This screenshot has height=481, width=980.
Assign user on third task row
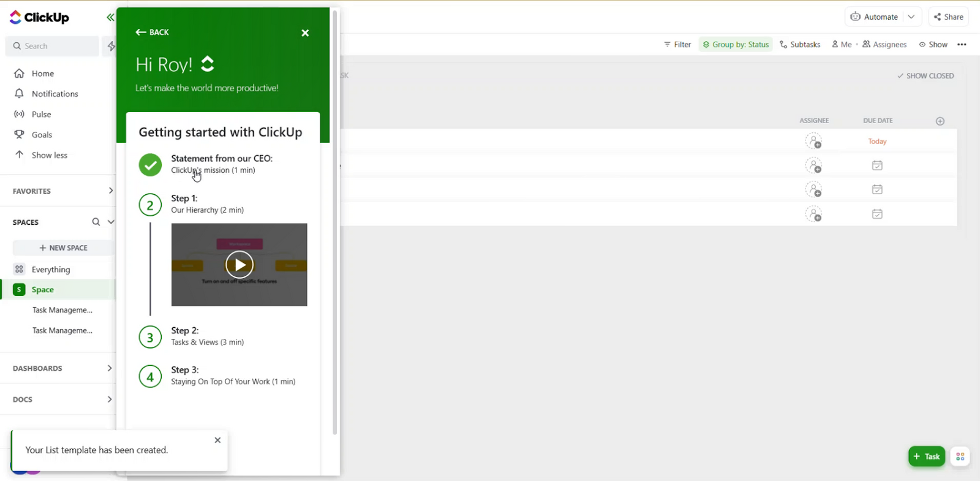pos(813,189)
